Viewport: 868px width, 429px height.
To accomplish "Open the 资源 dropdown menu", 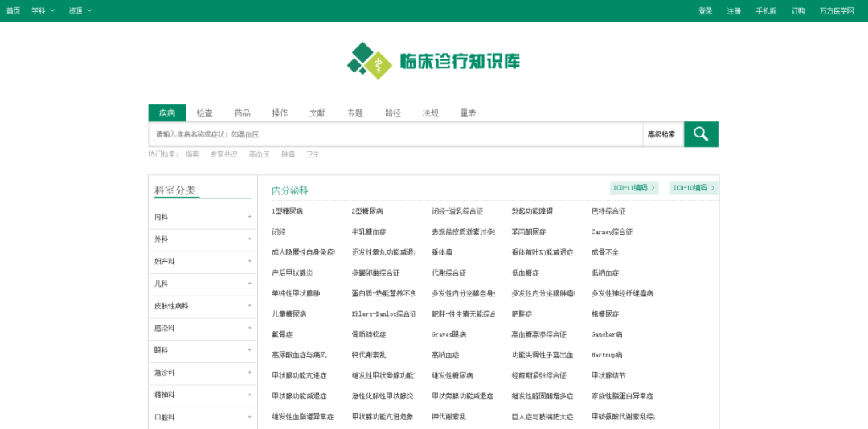I will click(x=80, y=10).
